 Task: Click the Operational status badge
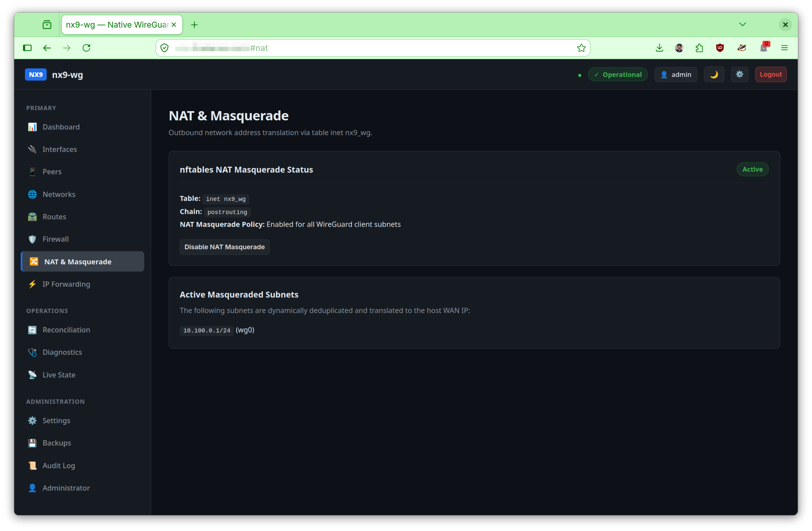618,75
